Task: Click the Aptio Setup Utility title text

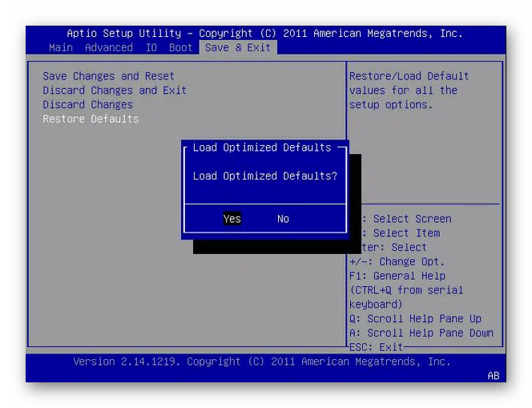Action: (x=264, y=33)
